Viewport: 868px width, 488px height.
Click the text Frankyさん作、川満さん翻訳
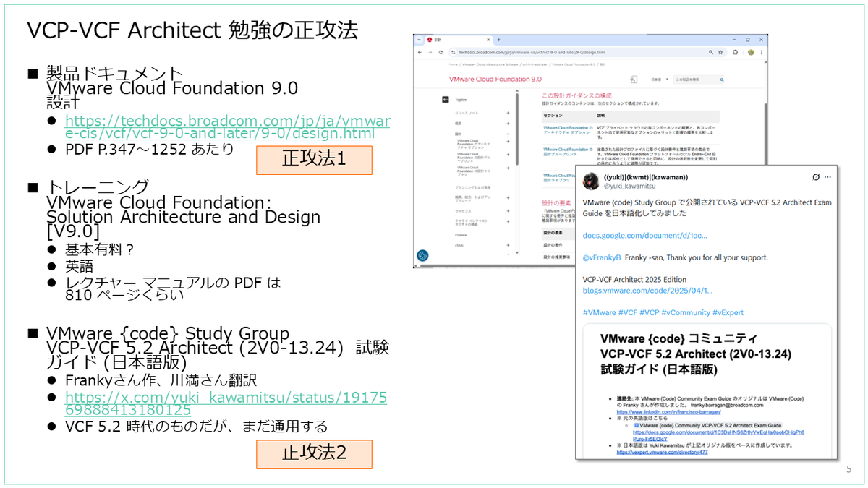[161, 380]
